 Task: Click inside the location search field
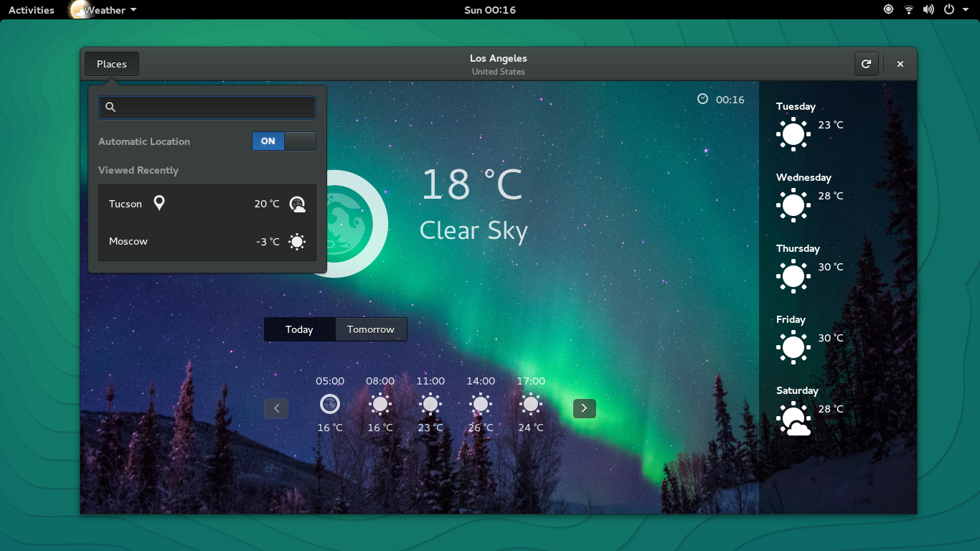[207, 107]
